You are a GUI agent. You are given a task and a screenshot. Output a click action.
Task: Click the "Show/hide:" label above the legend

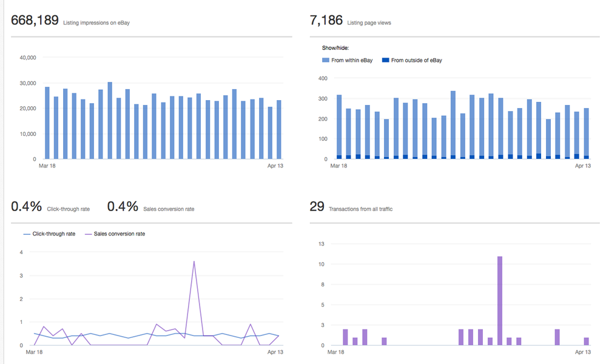click(x=335, y=47)
